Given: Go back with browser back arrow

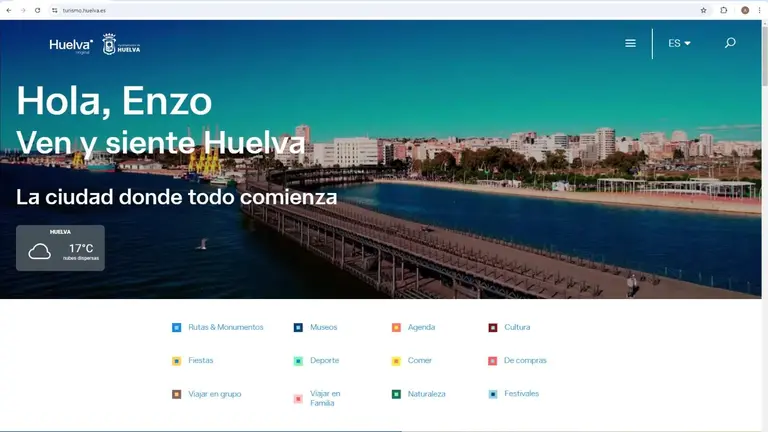Looking at the screenshot, I should point(9,10).
